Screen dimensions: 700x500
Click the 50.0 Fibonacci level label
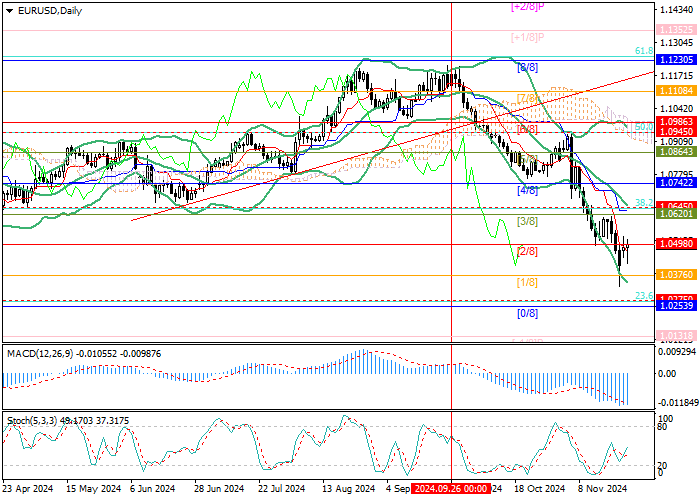[644, 127]
